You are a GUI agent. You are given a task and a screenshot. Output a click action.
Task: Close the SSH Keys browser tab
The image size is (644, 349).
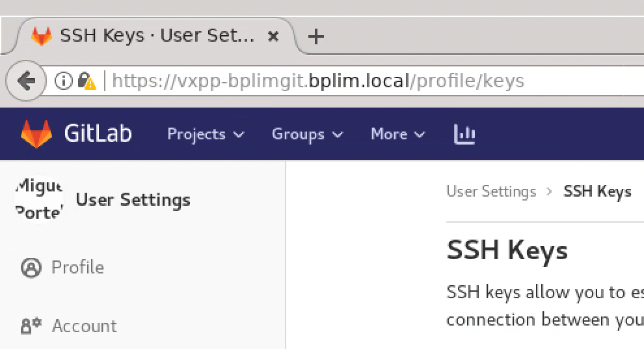(x=274, y=36)
